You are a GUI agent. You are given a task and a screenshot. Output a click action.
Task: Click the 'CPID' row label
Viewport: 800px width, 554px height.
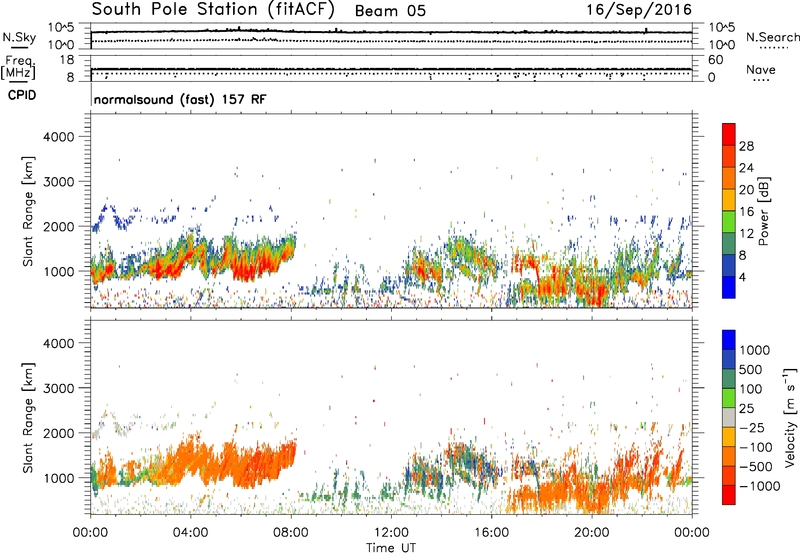(x=22, y=95)
